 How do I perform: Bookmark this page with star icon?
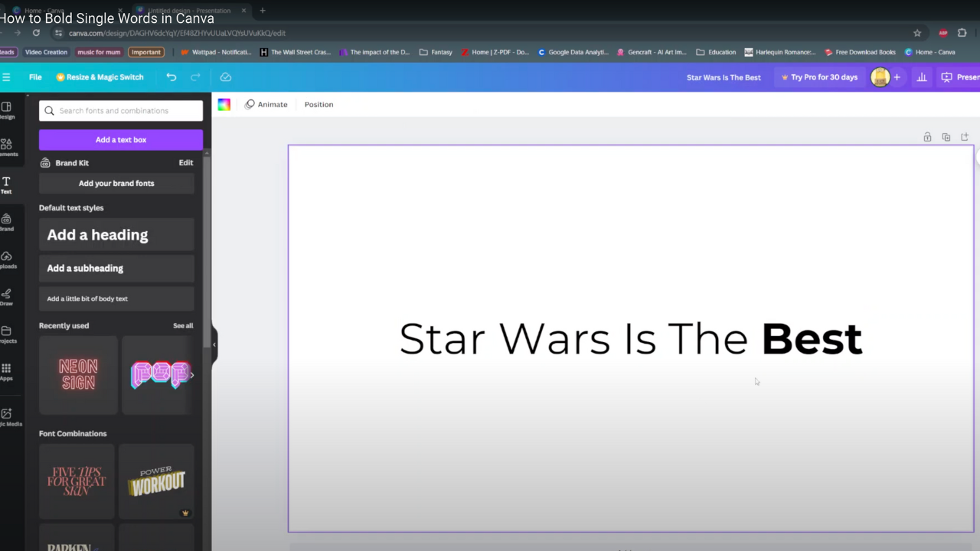point(917,33)
